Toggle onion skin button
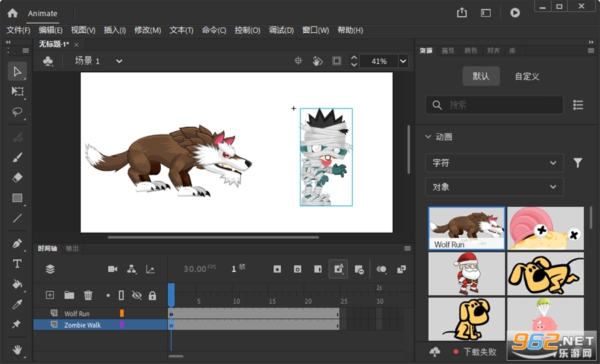600x364 pixels. (381, 269)
